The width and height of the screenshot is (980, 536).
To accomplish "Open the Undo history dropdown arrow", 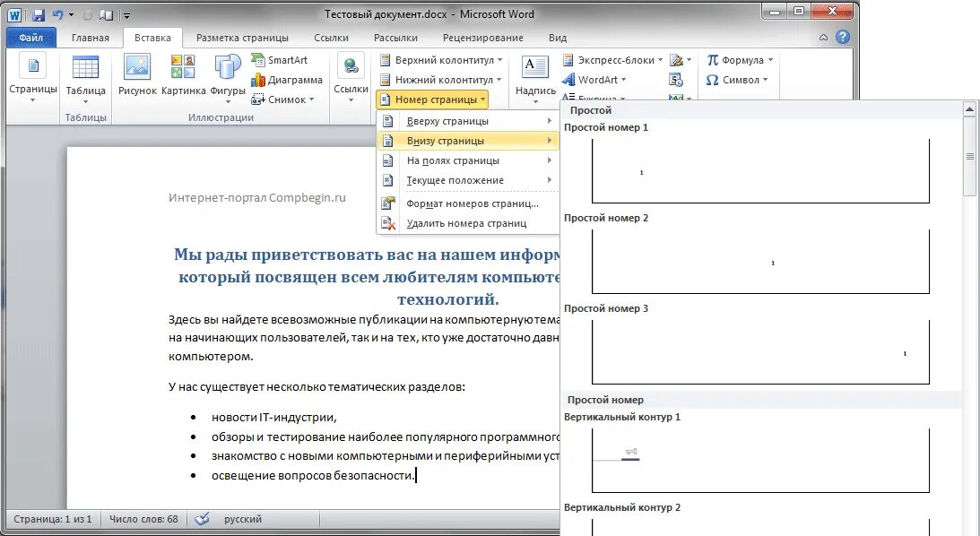I will (71, 14).
